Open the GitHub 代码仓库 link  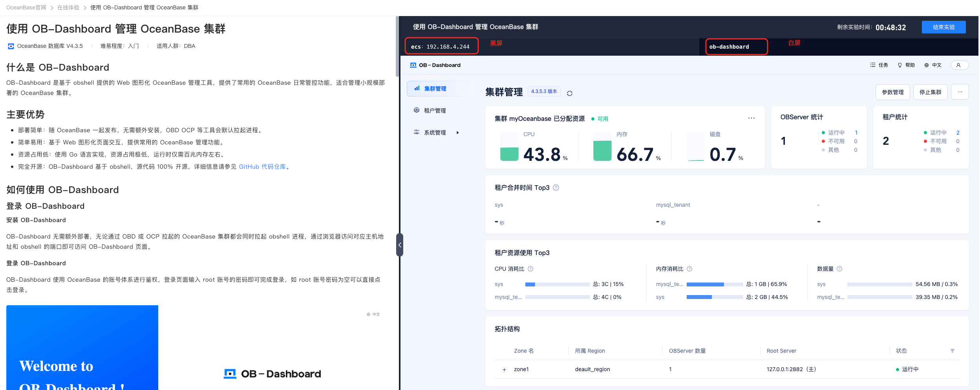(262, 167)
